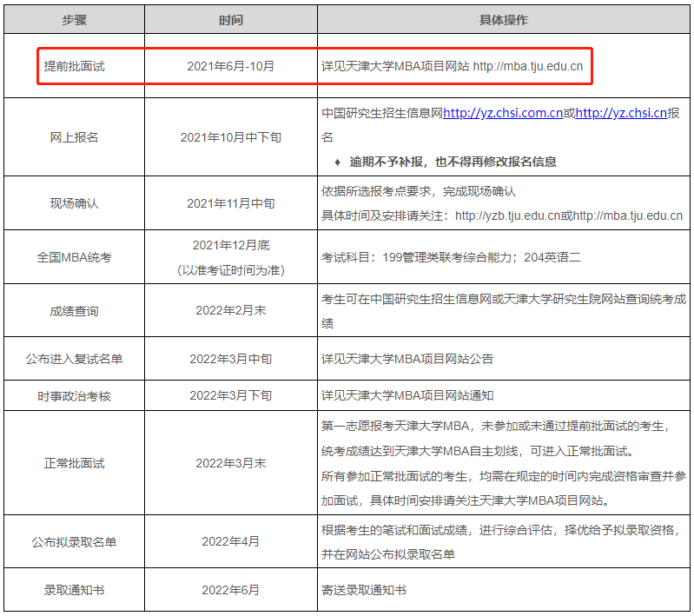
Task: Open the http://yz.chsi.cn link
Action: click(x=621, y=113)
